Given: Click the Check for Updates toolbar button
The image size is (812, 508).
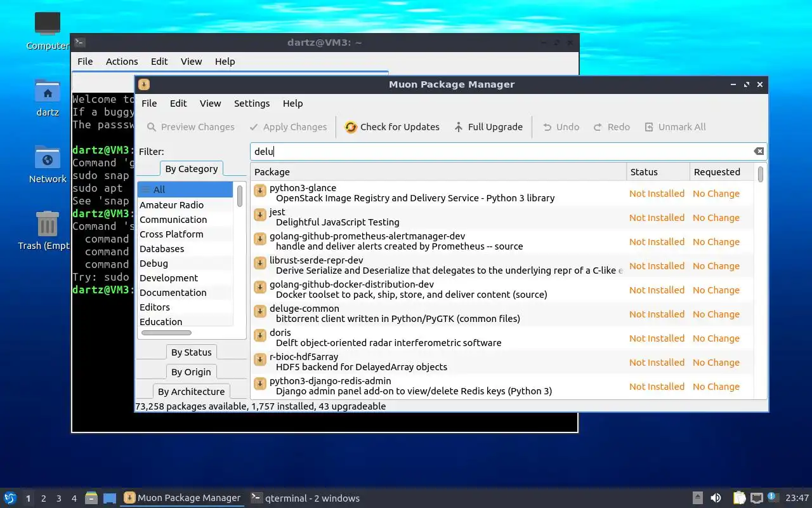Looking at the screenshot, I should click(x=392, y=127).
